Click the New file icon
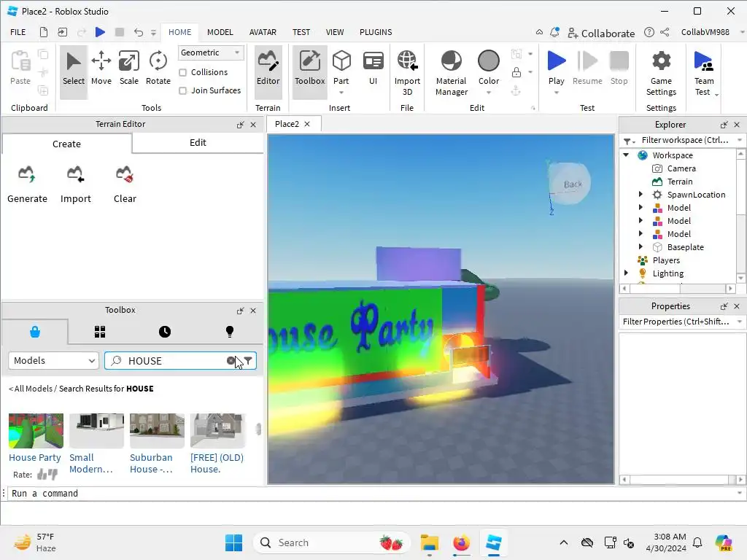747x560 pixels. click(43, 32)
